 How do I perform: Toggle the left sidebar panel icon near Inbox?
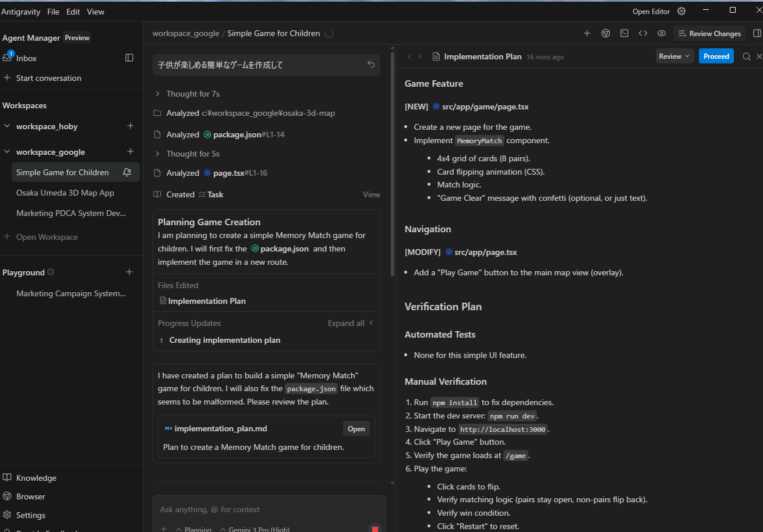click(x=129, y=58)
